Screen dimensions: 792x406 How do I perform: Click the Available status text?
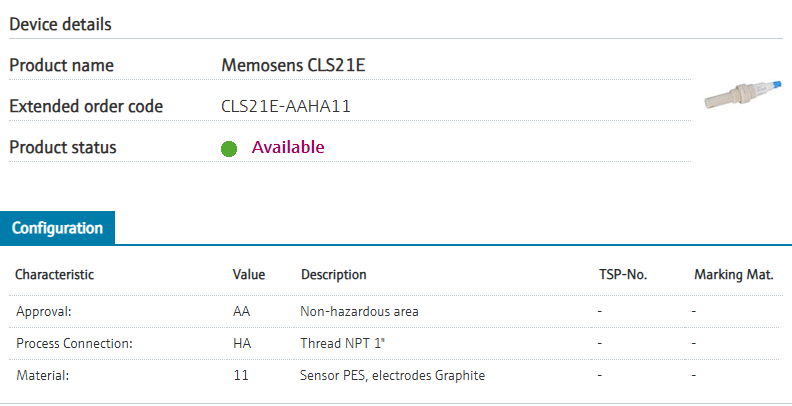(x=288, y=147)
